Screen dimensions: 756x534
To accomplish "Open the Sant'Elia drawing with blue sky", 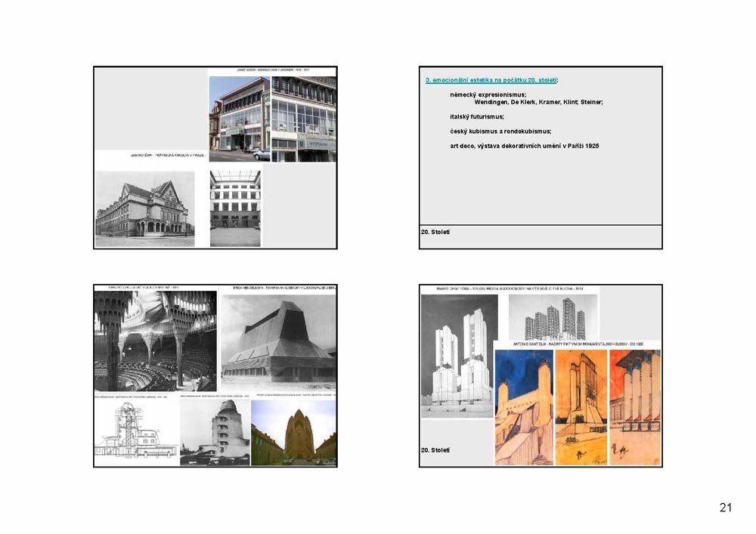I will pyautogui.click(x=524, y=407).
